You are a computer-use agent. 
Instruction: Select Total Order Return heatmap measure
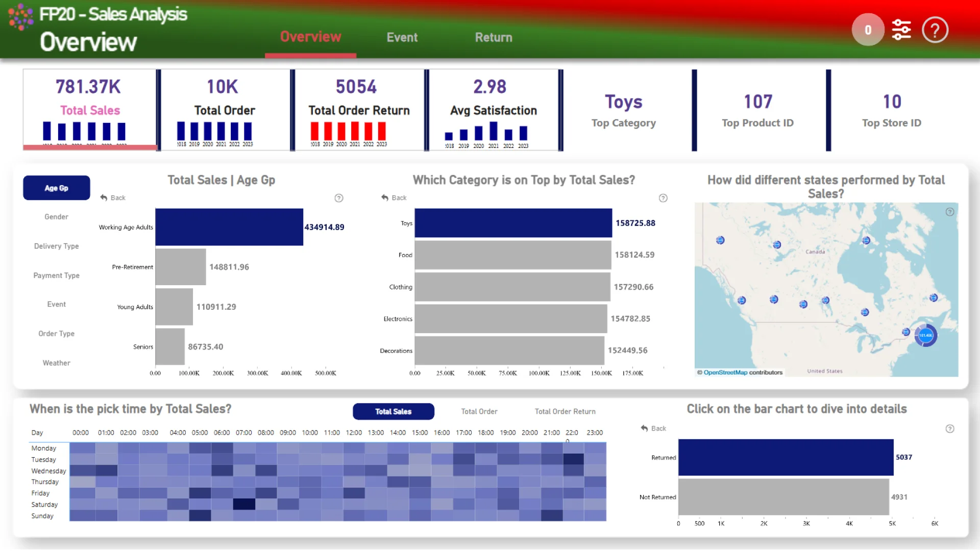565,412
